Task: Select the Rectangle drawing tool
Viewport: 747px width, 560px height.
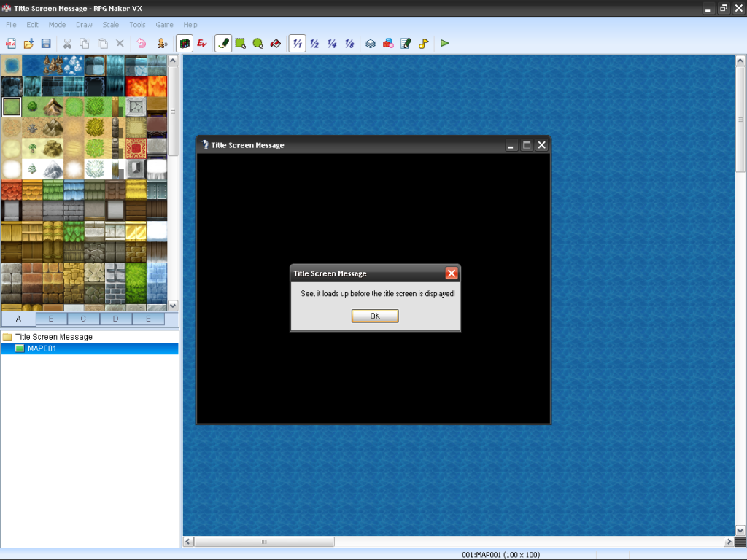Action: click(x=241, y=44)
